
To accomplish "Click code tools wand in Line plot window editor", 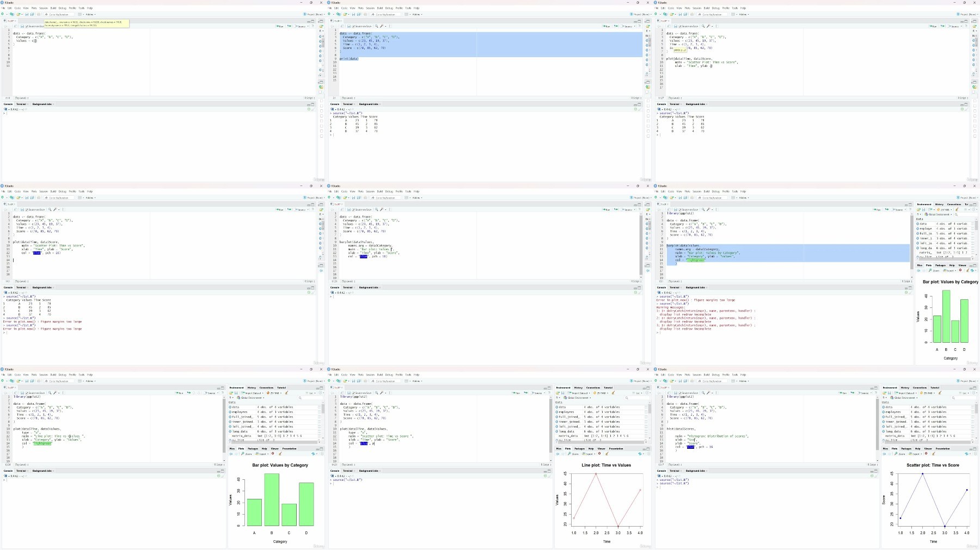I will coord(382,393).
